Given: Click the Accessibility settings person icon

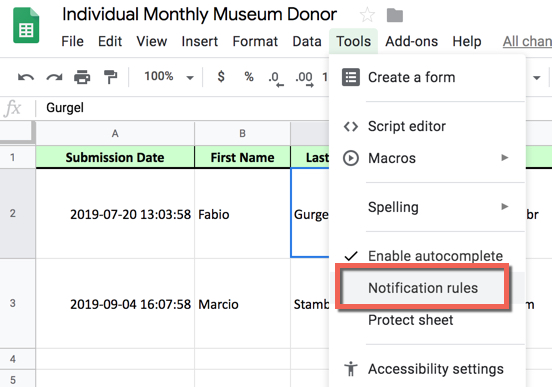Looking at the screenshot, I should pyautogui.click(x=351, y=369).
